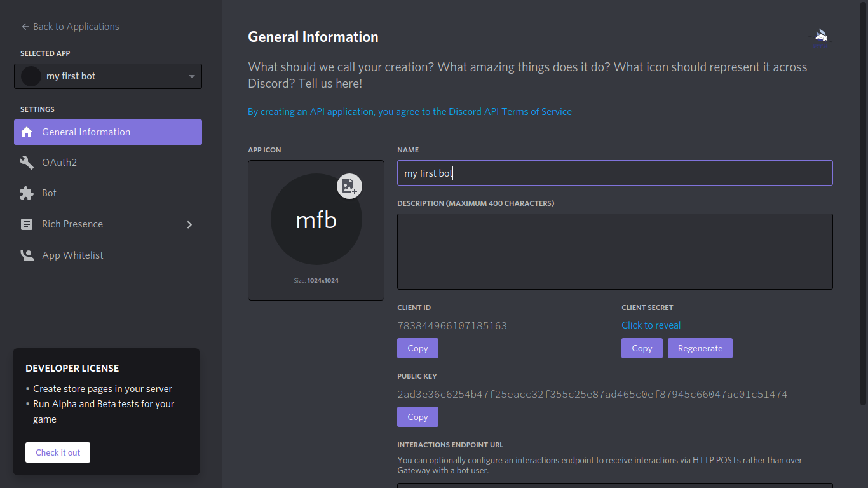Click the home icon beside General Information

(27, 132)
